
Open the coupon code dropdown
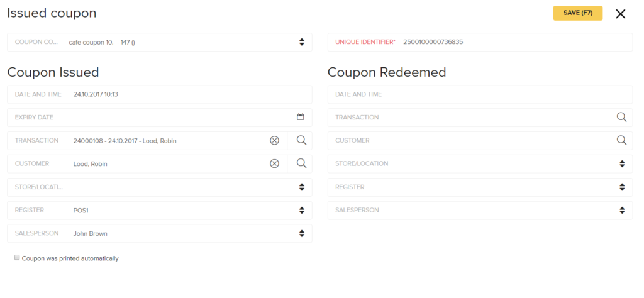pyautogui.click(x=159, y=42)
